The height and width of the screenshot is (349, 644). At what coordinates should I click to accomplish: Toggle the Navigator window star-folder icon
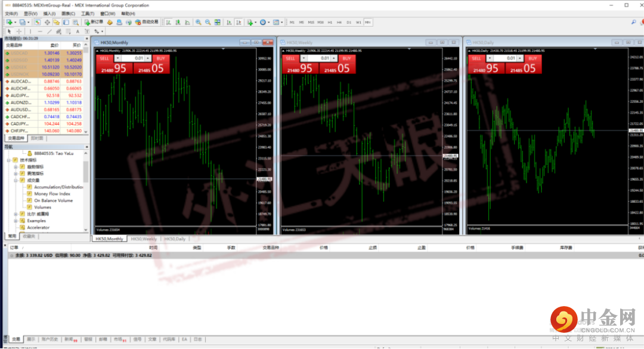pos(56,22)
